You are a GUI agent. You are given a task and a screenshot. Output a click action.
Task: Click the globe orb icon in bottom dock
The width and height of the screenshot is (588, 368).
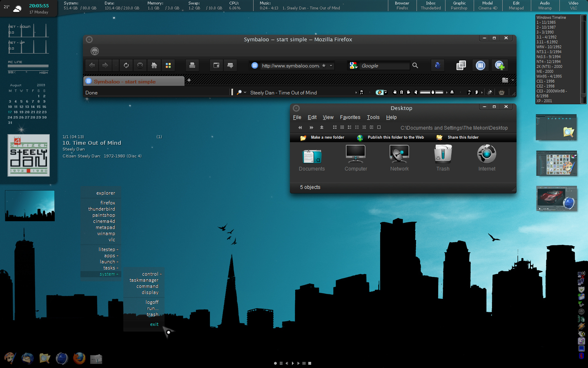click(62, 358)
